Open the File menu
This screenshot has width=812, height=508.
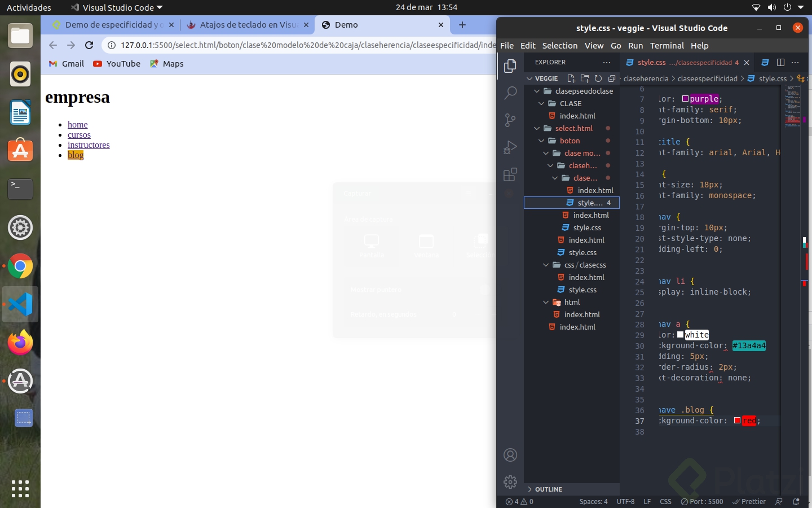click(x=507, y=46)
